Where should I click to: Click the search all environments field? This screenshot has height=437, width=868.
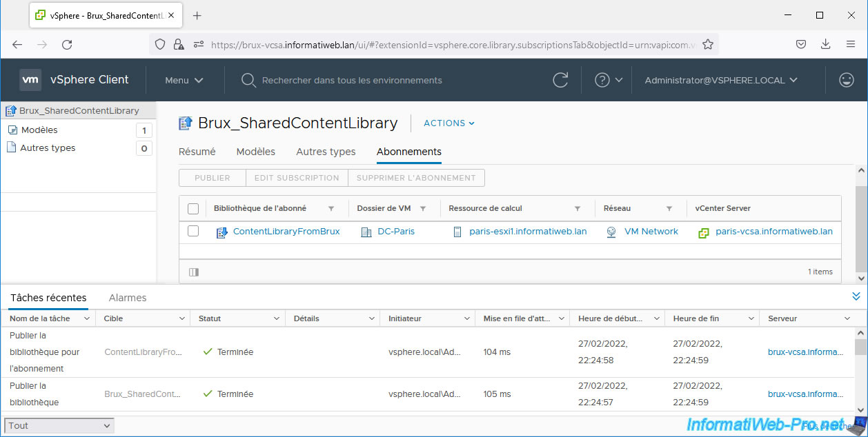coord(352,80)
